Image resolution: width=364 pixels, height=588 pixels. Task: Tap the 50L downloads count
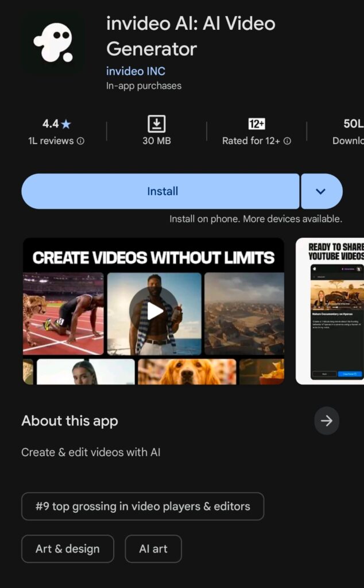point(353,124)
